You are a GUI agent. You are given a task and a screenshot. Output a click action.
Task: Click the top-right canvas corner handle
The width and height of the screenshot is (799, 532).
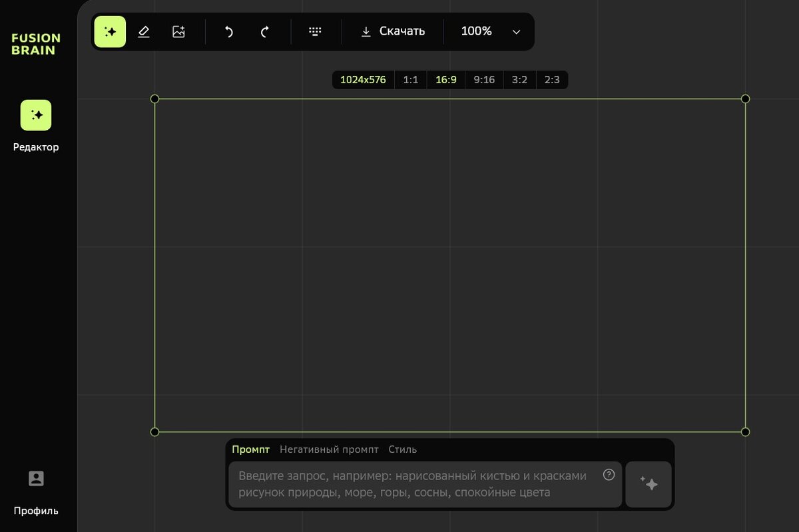click(746, 99)
